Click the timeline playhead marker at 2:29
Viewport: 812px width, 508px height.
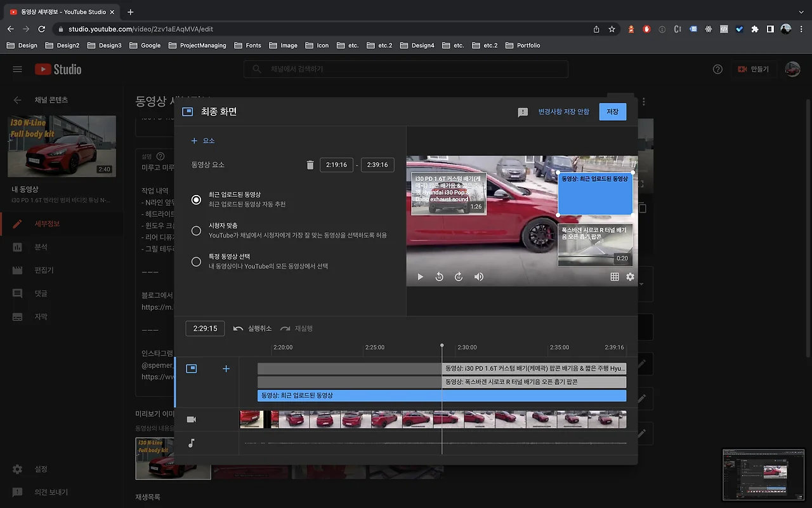(442, 346)
